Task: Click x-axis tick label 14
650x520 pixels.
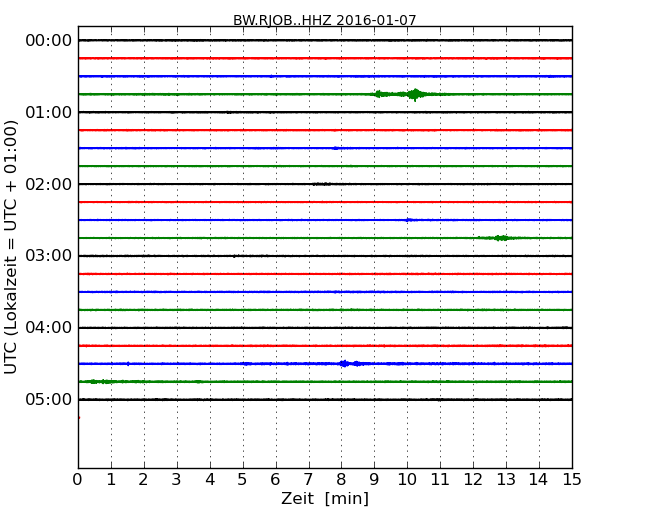Action: (x=539, y=480)
